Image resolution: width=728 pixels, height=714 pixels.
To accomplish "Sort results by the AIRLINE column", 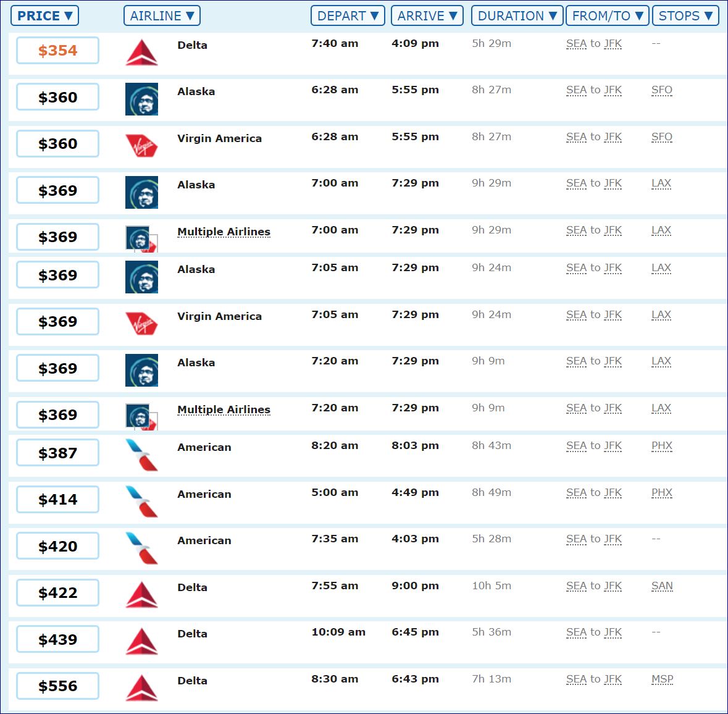I will [162, 15].
